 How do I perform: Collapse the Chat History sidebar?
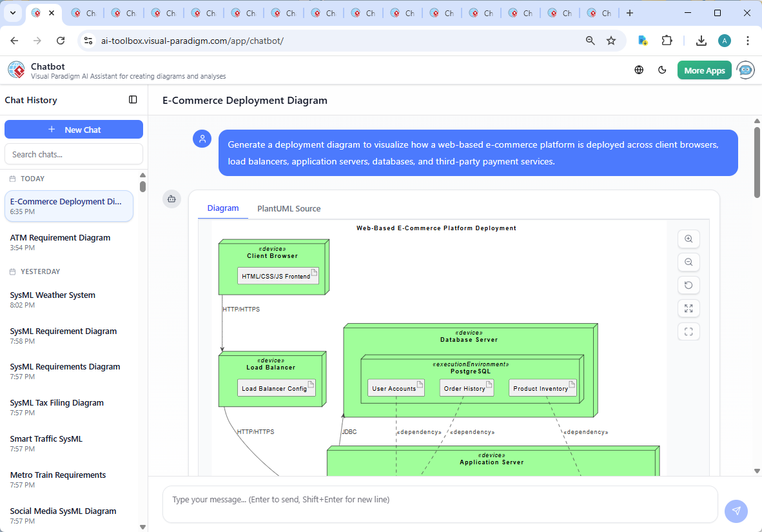133,99
